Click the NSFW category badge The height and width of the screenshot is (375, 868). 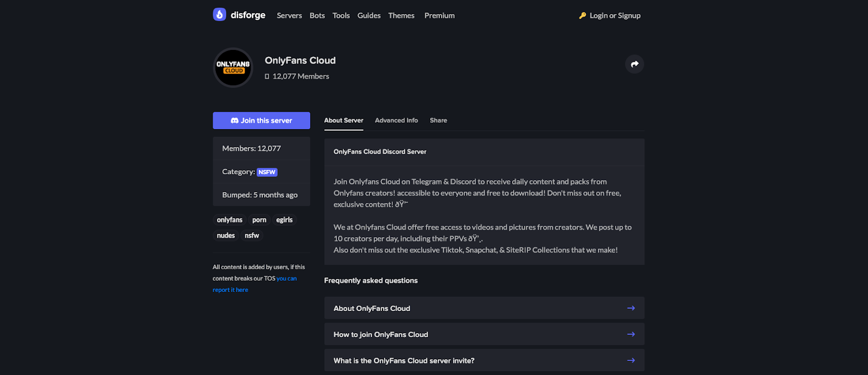click(267, 172)
